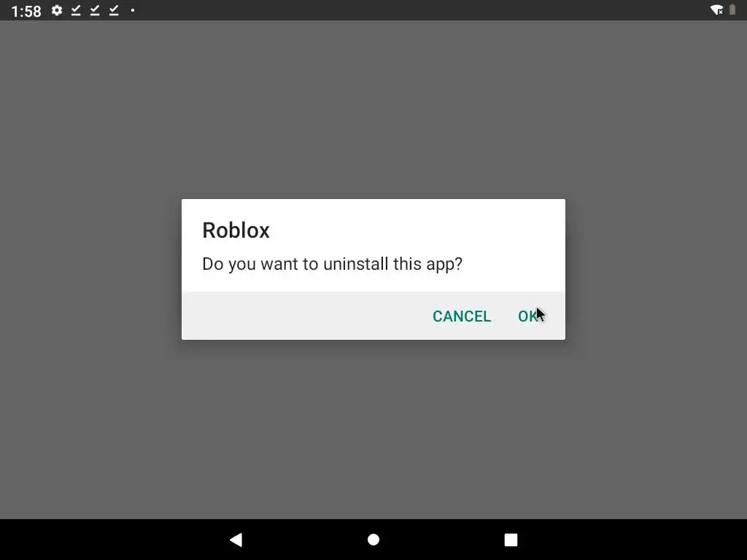Tap the Android home circle button
Screen dimensions: 747x560
click(x=373, y=540)
